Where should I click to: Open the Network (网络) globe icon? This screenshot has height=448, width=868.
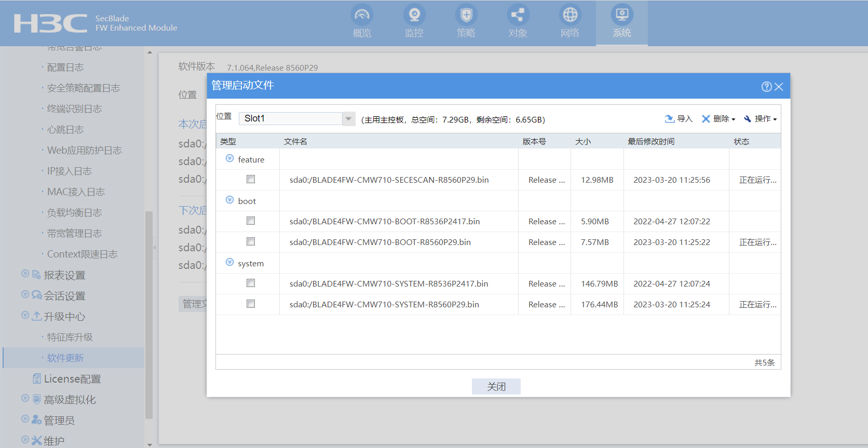click(x=569, y=15)
